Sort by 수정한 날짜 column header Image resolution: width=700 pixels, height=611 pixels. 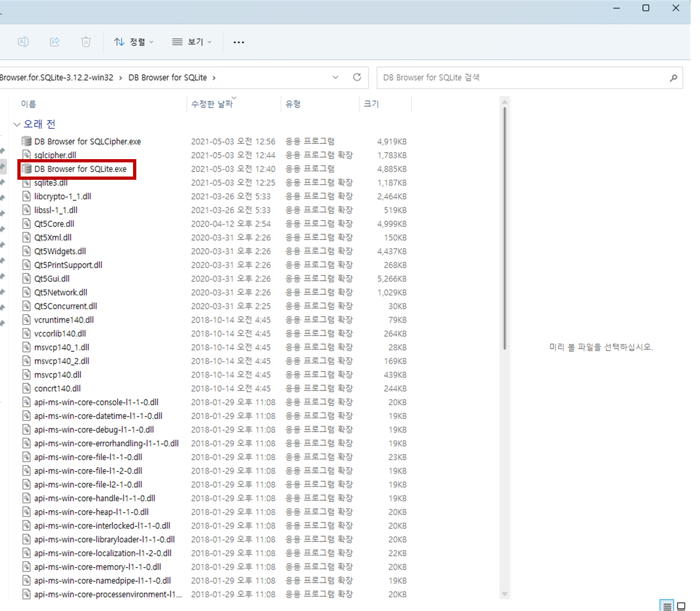212,104
